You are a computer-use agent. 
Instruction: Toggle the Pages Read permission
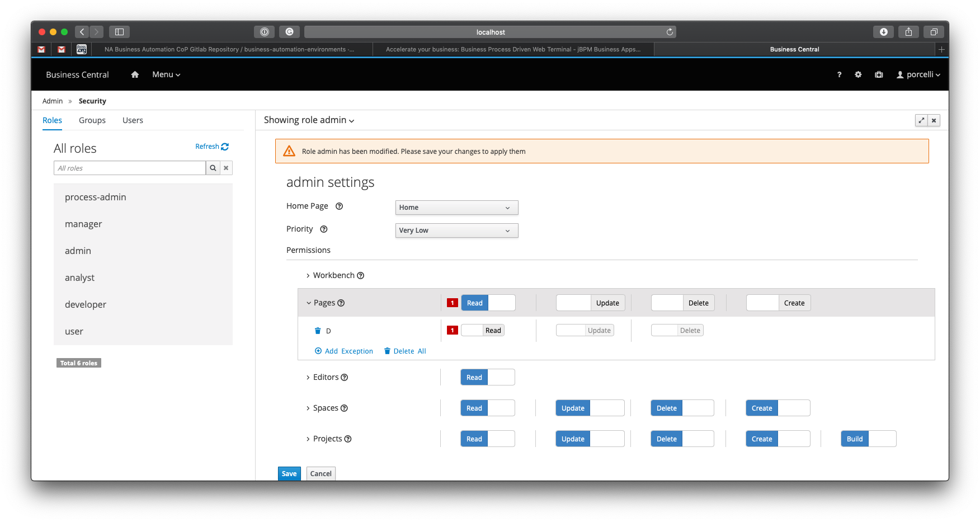click(487, 303)
